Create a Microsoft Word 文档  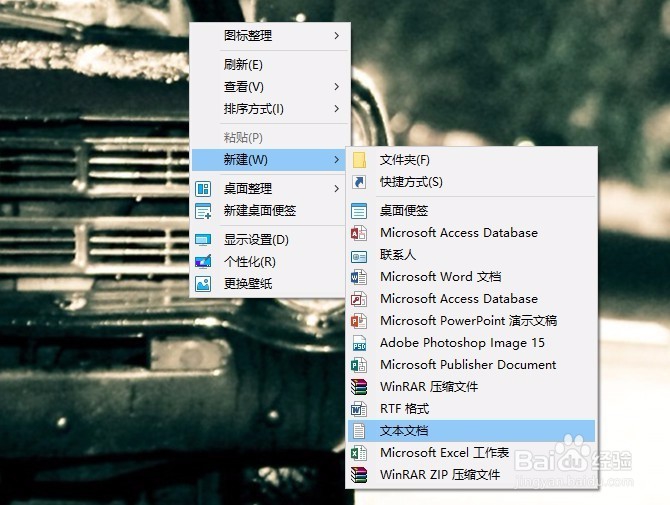471,277
